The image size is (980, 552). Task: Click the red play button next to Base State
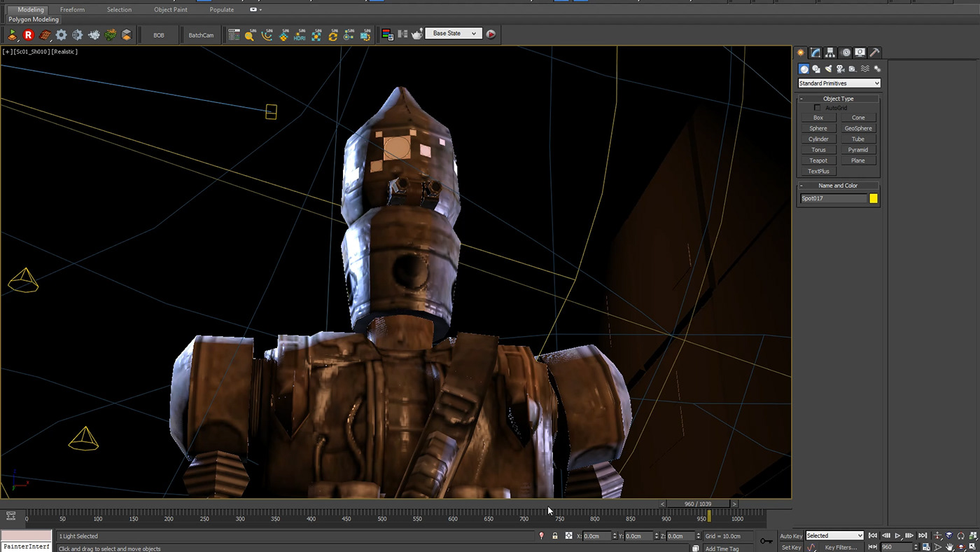coord(491,34)
